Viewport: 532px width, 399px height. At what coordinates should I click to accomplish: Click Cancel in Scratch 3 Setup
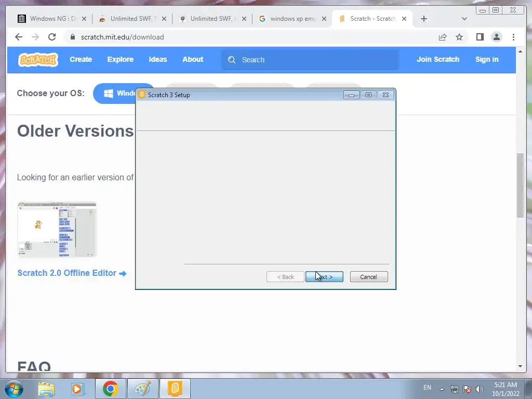pos(369,277)
